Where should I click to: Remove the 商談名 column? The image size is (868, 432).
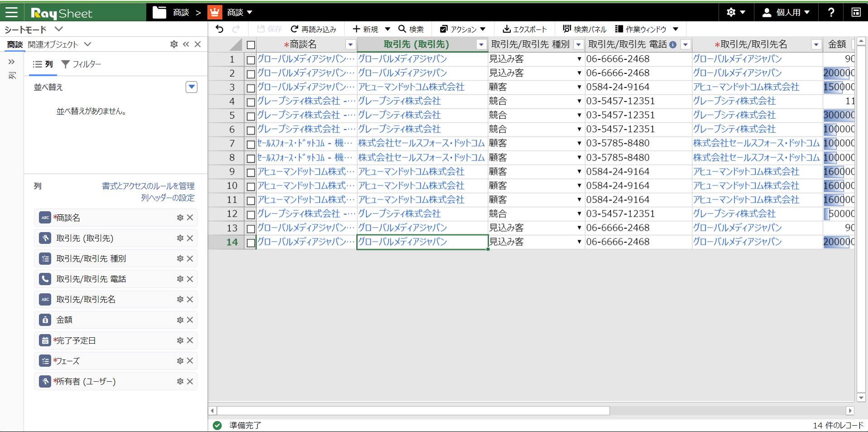click(x=190, y=218)
